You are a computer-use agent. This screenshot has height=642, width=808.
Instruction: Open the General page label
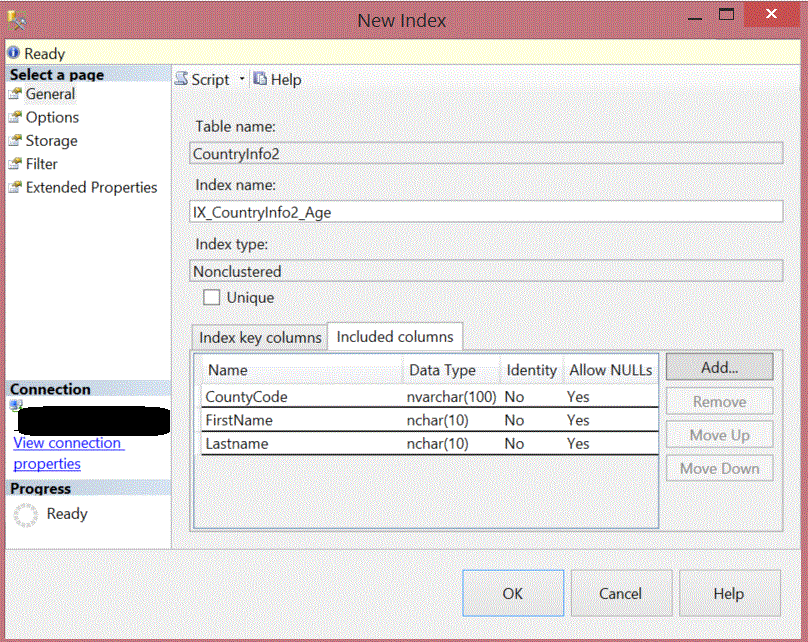coord(50,94)
